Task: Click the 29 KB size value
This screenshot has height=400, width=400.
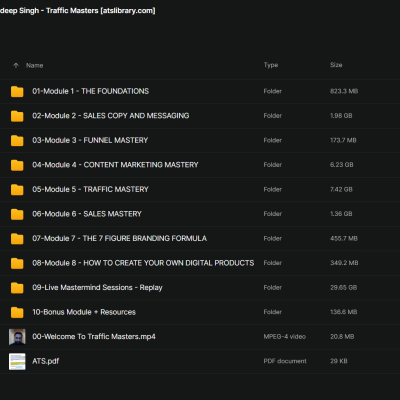Action: (339, 361)
